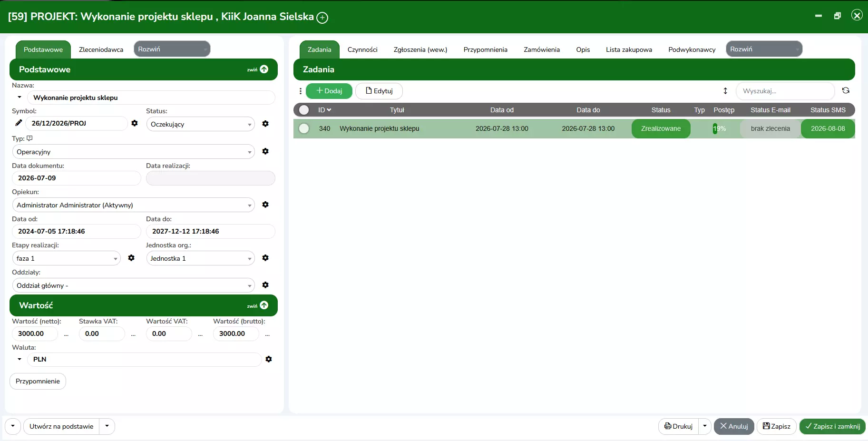This screenshot has height=441, width=868.
Task: Open the Status dropdown showing Oczekujący
Action: 200,124
